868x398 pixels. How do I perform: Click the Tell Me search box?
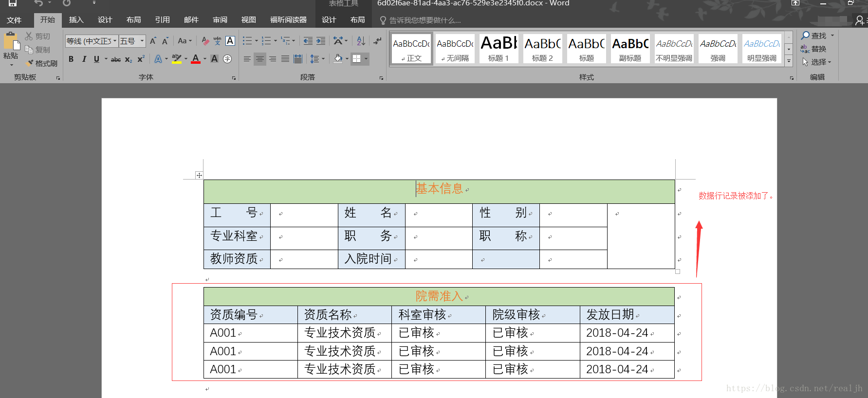(x=425, y=20)
